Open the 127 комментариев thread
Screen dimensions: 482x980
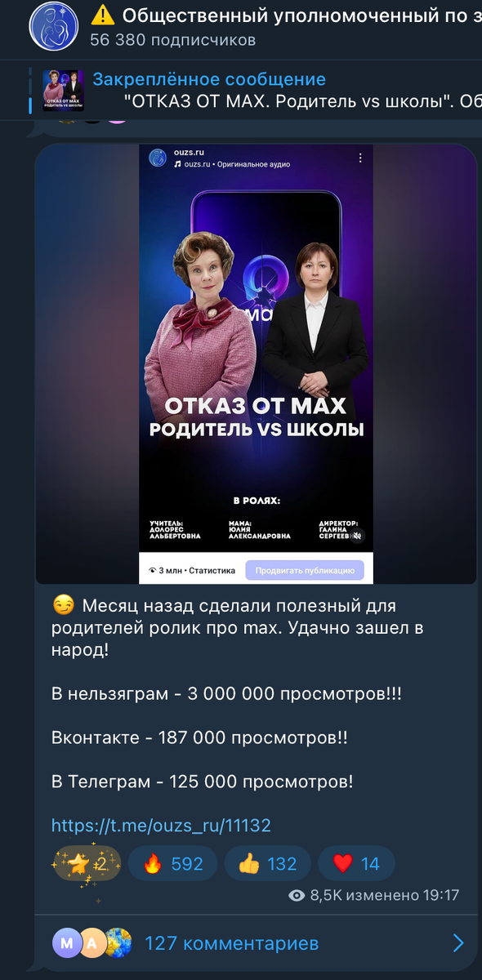click(x=231, y=944)
